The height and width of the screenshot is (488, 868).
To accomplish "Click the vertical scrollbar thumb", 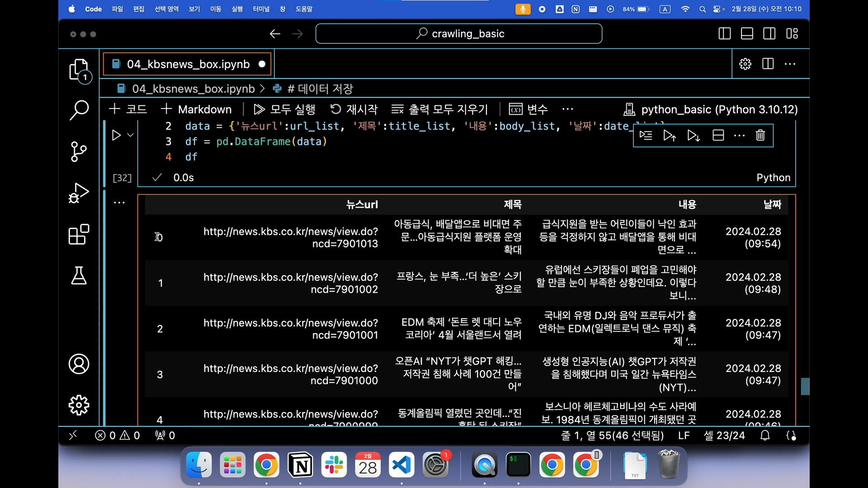I will pos(805,387).
